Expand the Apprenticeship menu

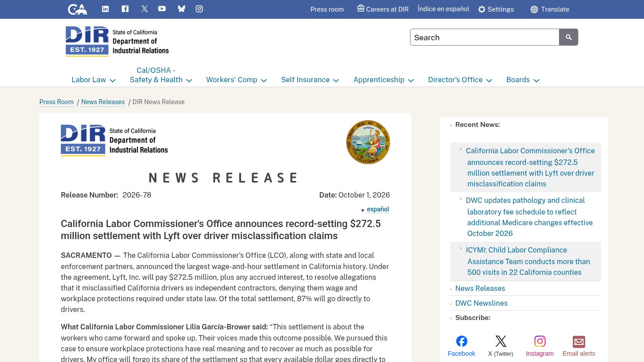pos(384,80)
